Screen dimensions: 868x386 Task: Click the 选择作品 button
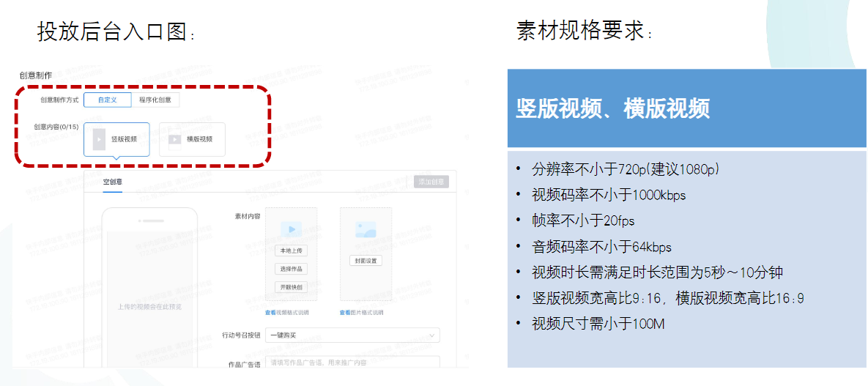click(x=292, y=269)
